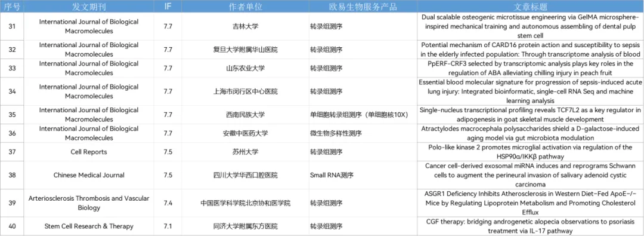Viewport: 644px width, 236px height.
Task: Click 转录组测序 in the 同济大学附属东方医院 row
Action: tap(326, 226)
